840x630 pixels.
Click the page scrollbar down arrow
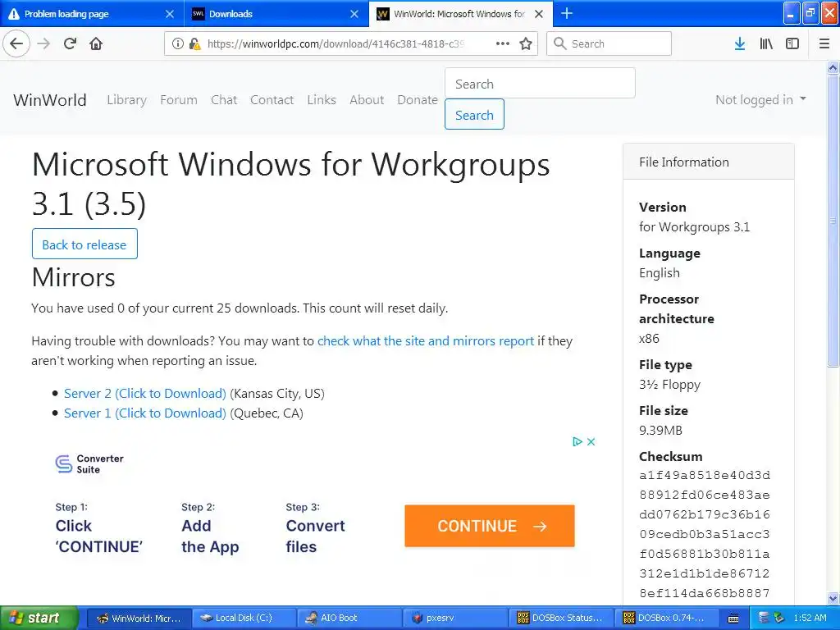[x=833, y=598]
